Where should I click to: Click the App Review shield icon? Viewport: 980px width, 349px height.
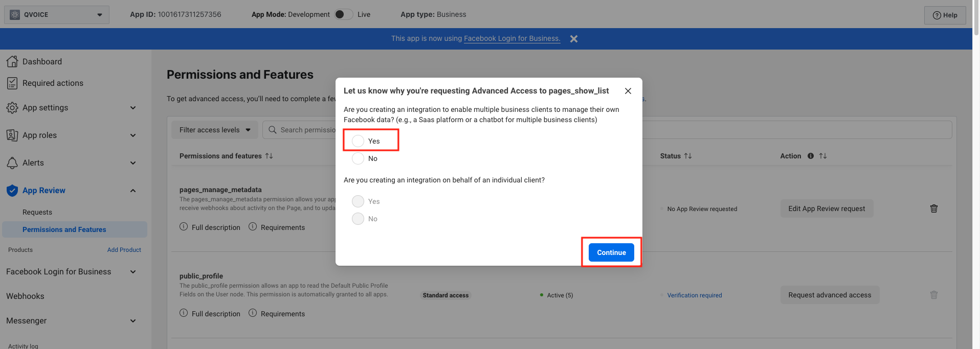click(12, 191)
